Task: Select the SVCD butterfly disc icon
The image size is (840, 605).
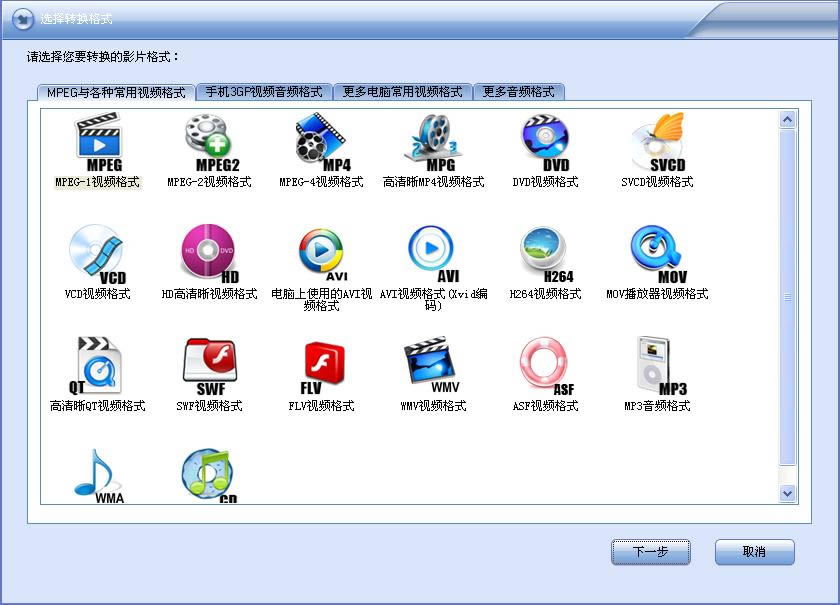Action: 658,142
